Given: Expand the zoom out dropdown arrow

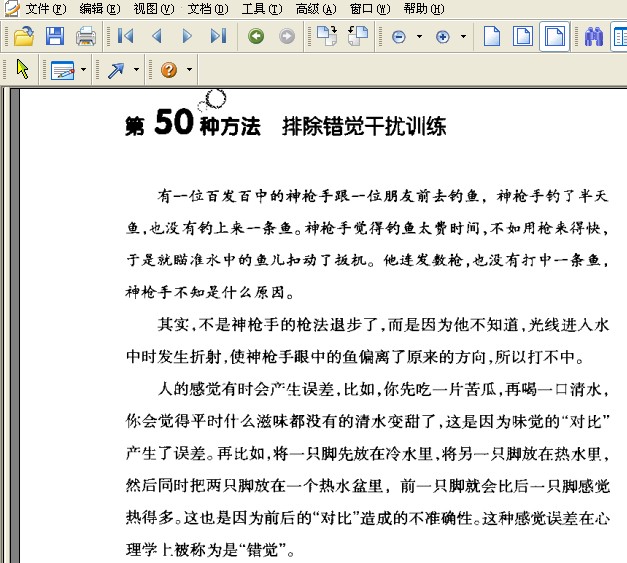Looking at the screenshot, I should click(x=419, y=37).
